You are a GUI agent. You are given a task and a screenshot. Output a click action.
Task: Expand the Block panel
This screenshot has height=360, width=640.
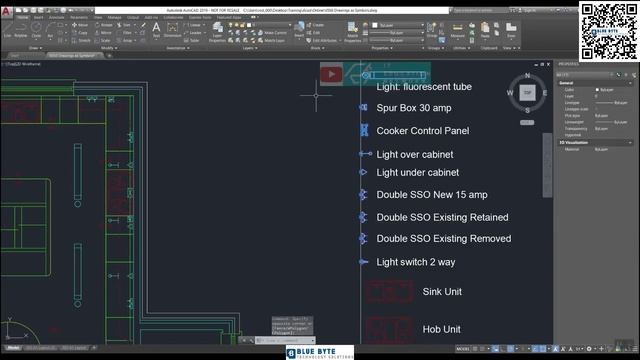(x=317, y=48)
